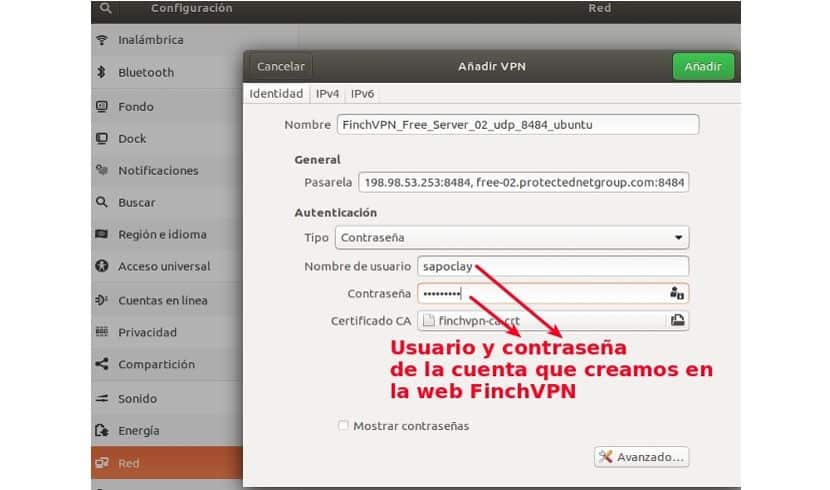
Task: Select Cuentas en línea label in the sidebar
Action: tap(163, 301)
